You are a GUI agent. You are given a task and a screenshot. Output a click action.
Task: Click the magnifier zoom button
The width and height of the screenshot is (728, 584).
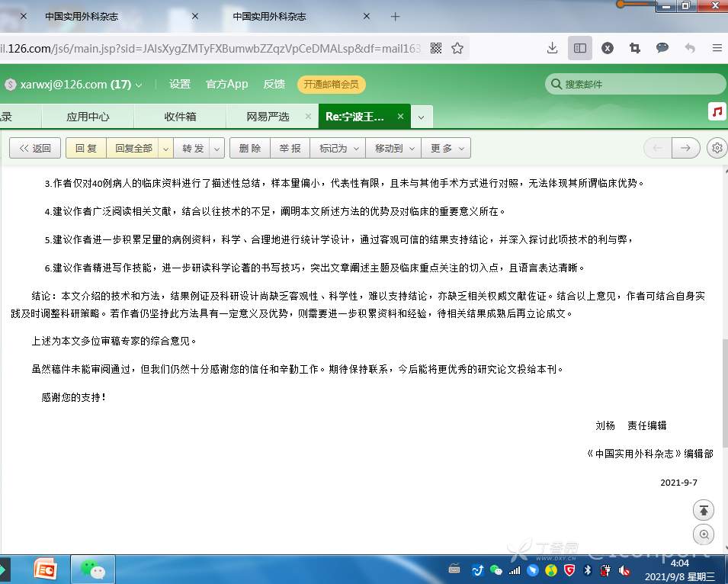[x=704, y=534]
